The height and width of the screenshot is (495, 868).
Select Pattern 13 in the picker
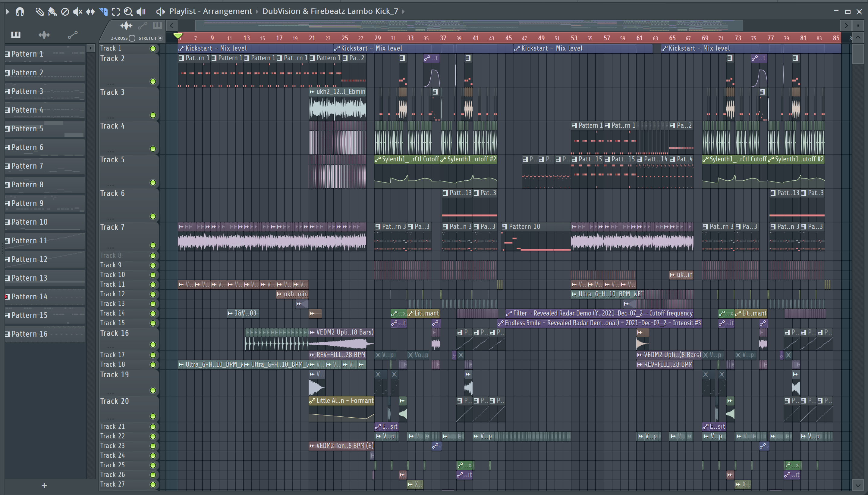coord(45,278)
